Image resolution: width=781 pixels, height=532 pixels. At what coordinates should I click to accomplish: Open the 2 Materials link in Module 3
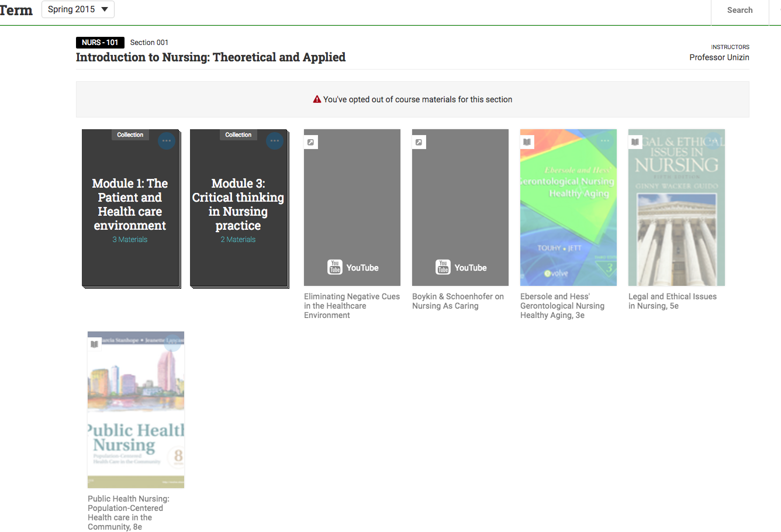pos(238,240)
